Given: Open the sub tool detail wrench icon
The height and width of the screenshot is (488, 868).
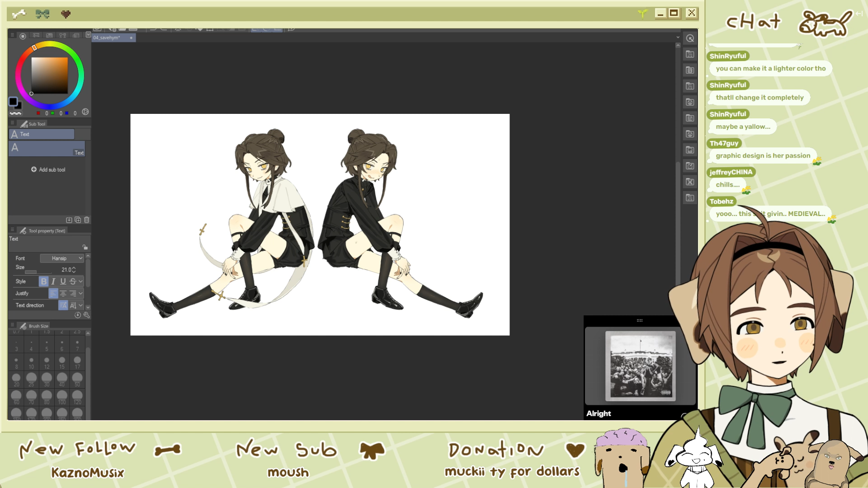Looking at the screenshot, I should pos(87,315).
